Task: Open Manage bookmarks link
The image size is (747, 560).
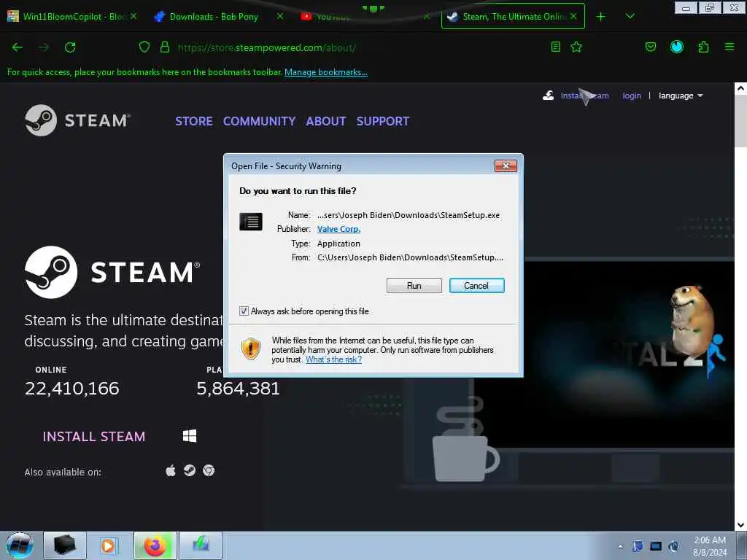Action: tap(326, 72)
